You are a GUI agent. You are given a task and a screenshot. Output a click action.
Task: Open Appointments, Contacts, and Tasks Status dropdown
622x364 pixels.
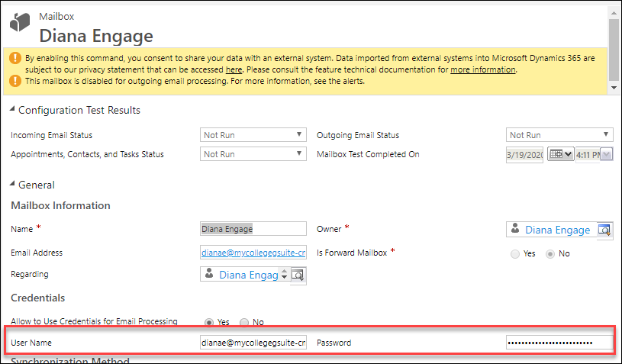(253, 154)
